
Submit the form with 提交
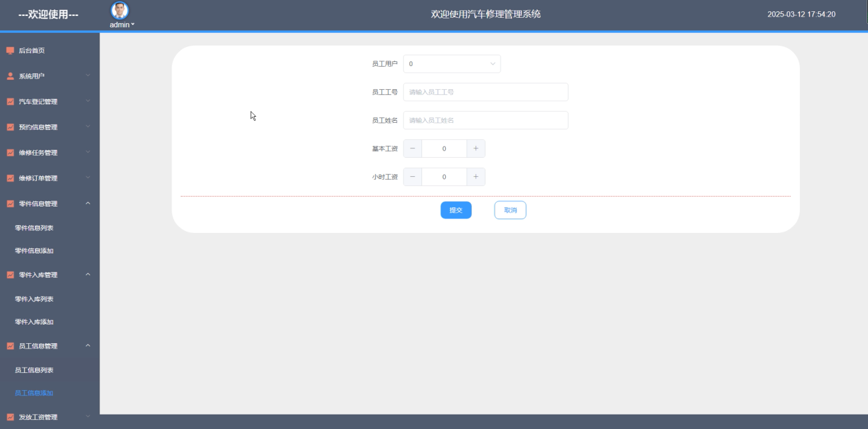coord(456,210)
